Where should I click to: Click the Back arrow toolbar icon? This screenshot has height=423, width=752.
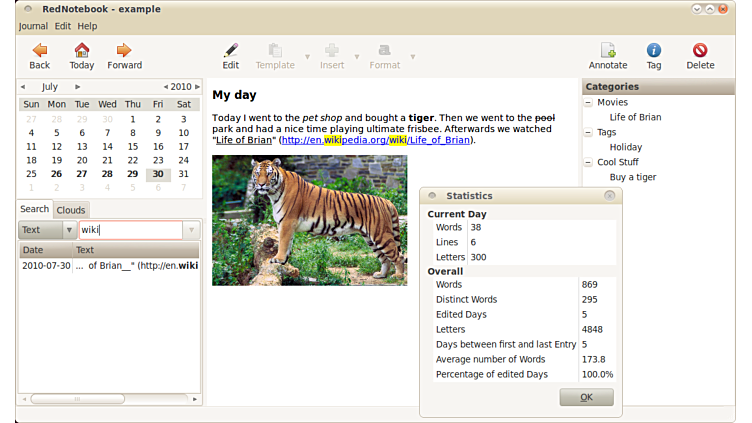[39, 50]
